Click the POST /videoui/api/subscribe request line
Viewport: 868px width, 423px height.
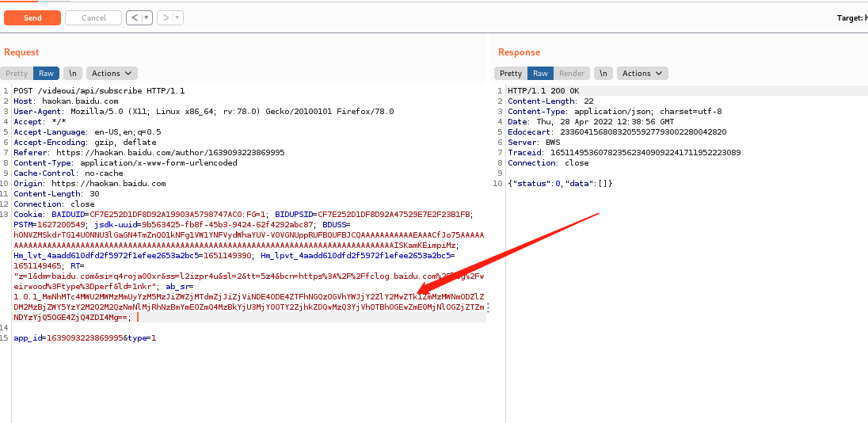99,91
